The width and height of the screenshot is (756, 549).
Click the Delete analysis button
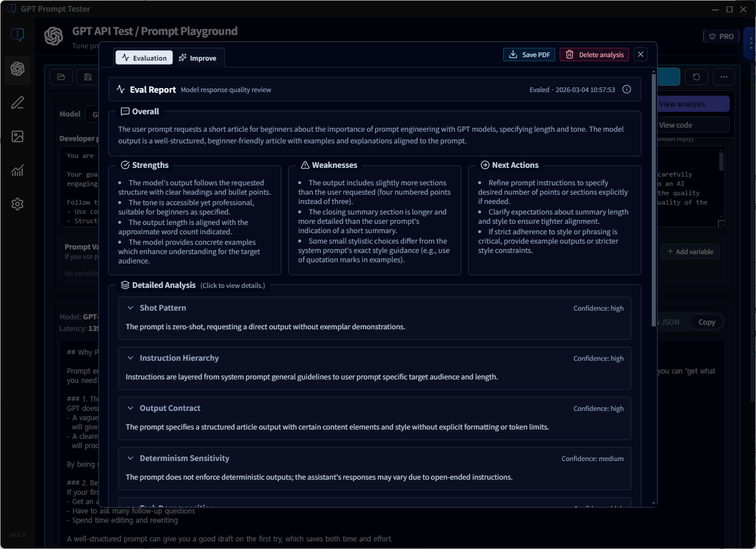click(594, 54)
